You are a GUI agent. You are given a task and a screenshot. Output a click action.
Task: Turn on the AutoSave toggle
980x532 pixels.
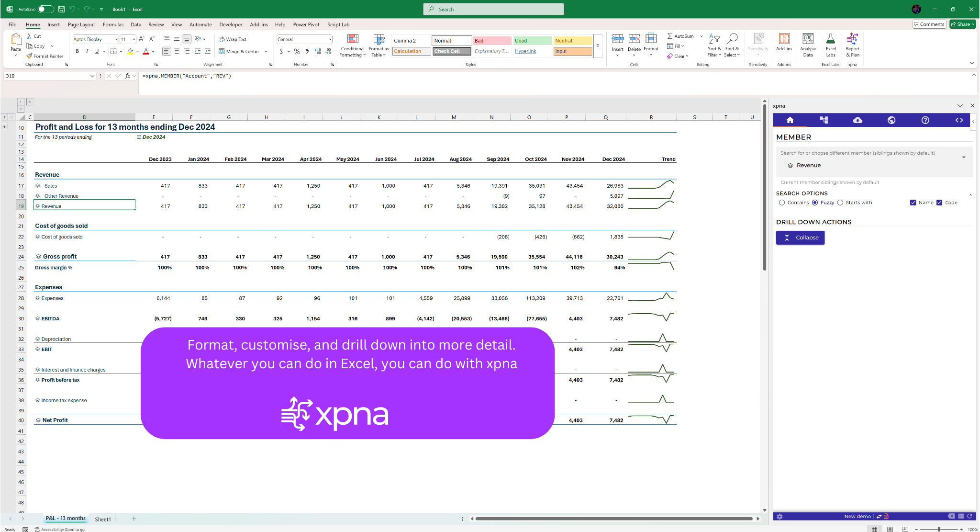[x=45, y=9]
